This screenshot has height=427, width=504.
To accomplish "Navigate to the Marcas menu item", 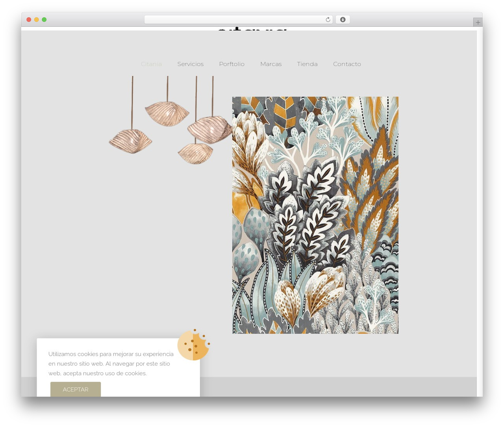I will click(x=271, y=64).
